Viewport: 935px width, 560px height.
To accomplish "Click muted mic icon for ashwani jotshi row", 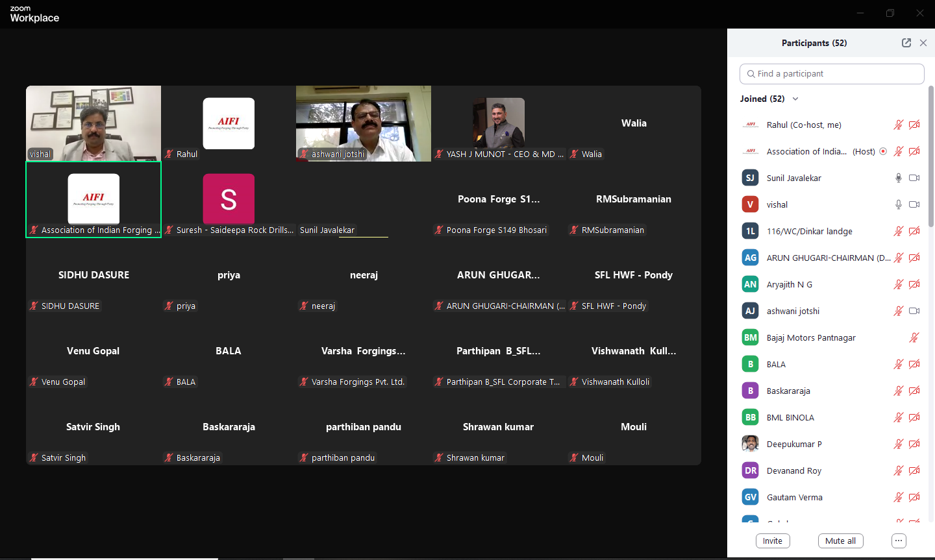I will [899, 311].
